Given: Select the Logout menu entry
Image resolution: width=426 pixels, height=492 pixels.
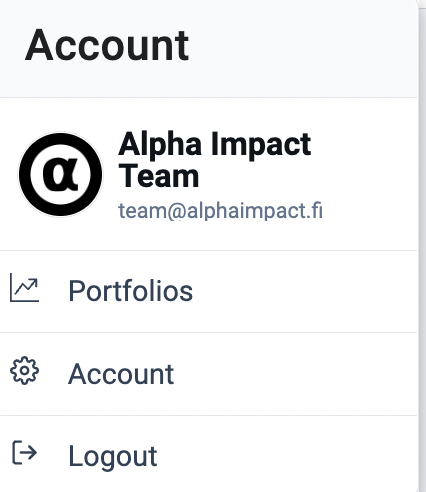Looking at the screenshot, I should (x=209, y=454).
